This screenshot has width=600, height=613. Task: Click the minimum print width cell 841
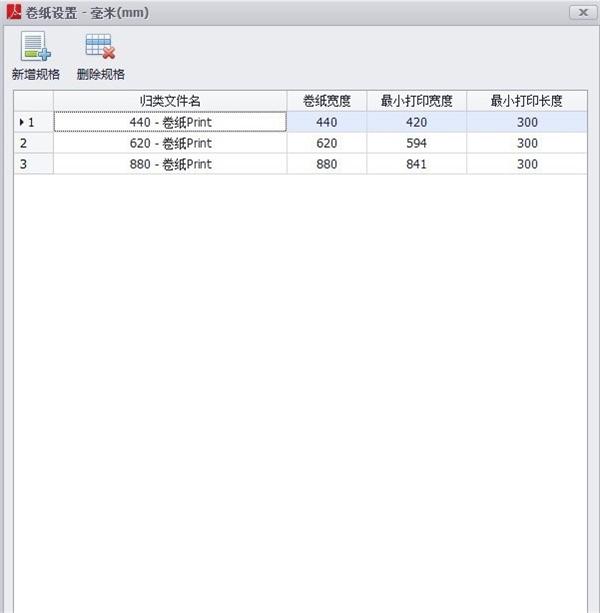(x=417, y=163)
